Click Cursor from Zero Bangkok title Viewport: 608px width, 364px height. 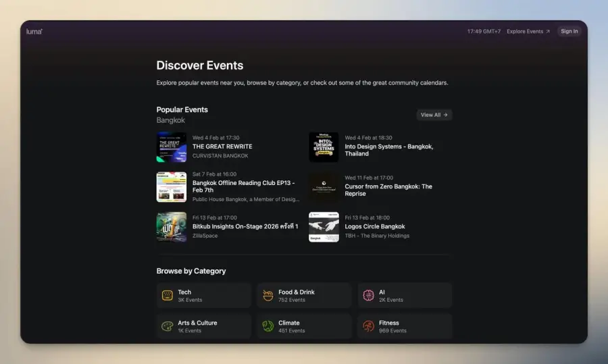tap(388, 190)
